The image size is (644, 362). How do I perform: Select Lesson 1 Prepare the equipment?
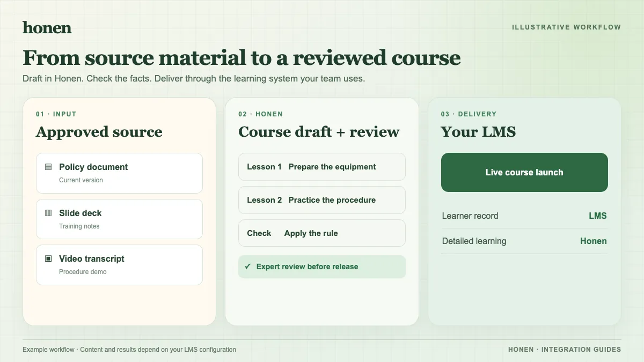322,167
